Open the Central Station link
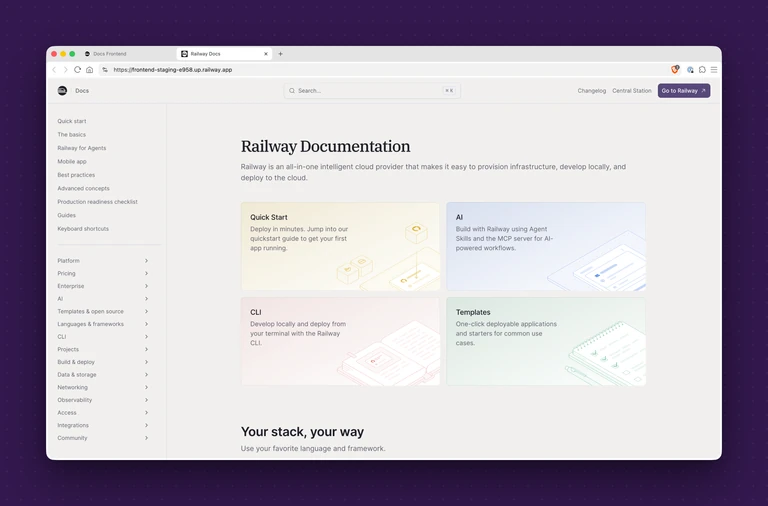 pos(632,91)
